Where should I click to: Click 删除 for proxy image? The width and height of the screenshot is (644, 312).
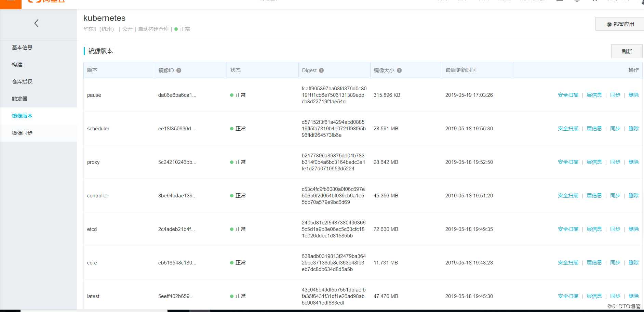(x=633, y=162)
